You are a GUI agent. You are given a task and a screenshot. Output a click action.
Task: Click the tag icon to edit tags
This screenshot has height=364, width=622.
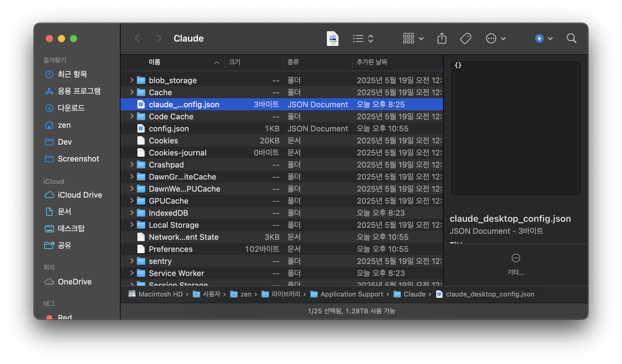coord(466,39)
